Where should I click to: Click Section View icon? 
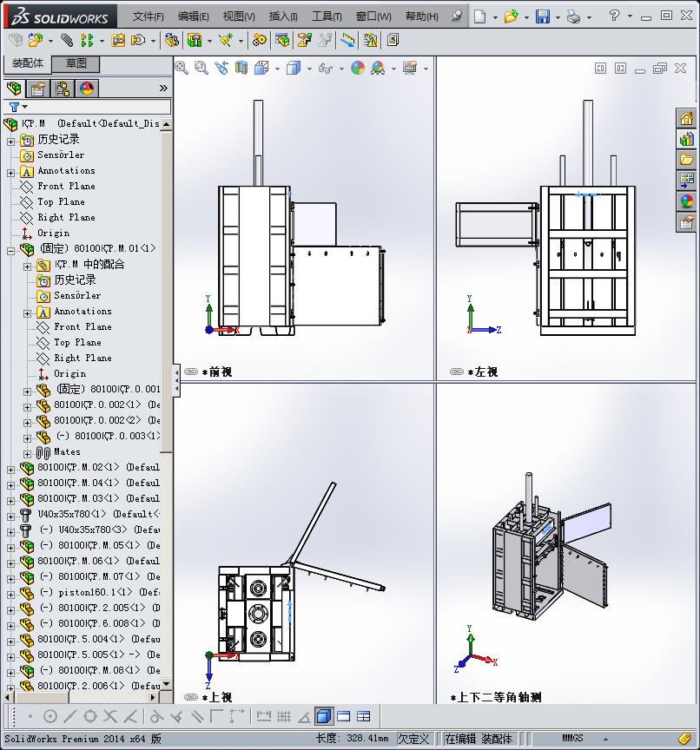tap(241, 68)
